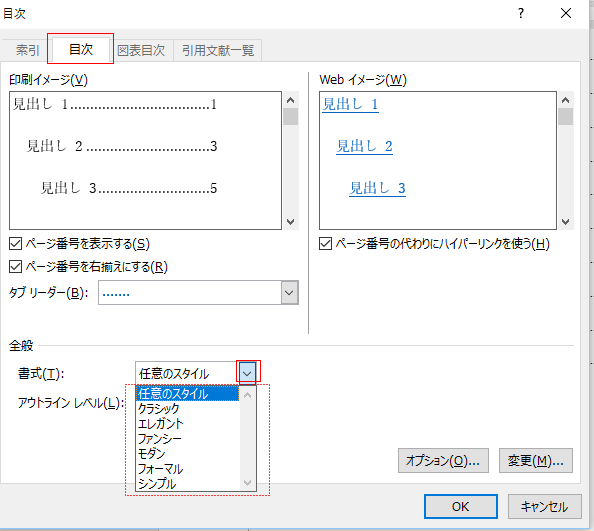Viewport: 594px width, 531px height.
Task: Choose 任意のスタイル in the format list
Action: [187, 394]
